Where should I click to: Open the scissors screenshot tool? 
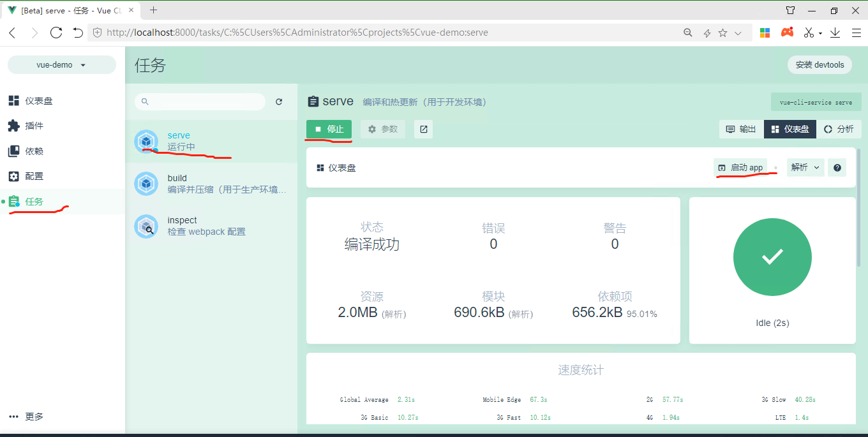(809, 33)
